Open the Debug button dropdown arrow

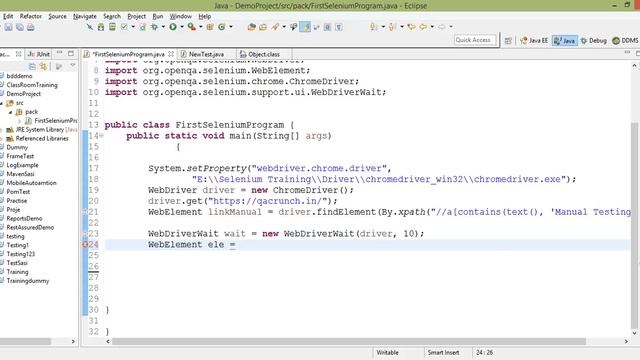click(163, 27)
